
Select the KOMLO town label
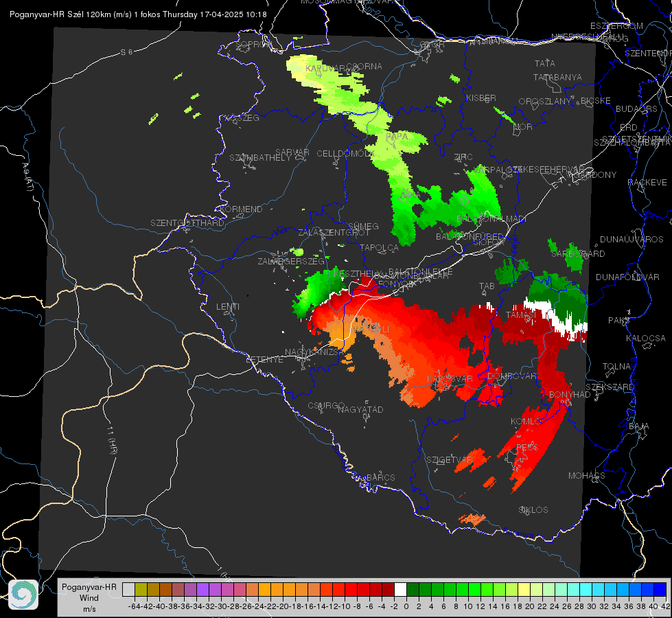click(x=525, y=422)
